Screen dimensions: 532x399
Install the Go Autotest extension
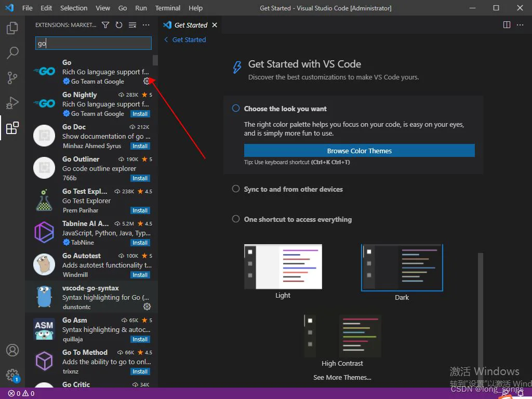click(140, 275)
